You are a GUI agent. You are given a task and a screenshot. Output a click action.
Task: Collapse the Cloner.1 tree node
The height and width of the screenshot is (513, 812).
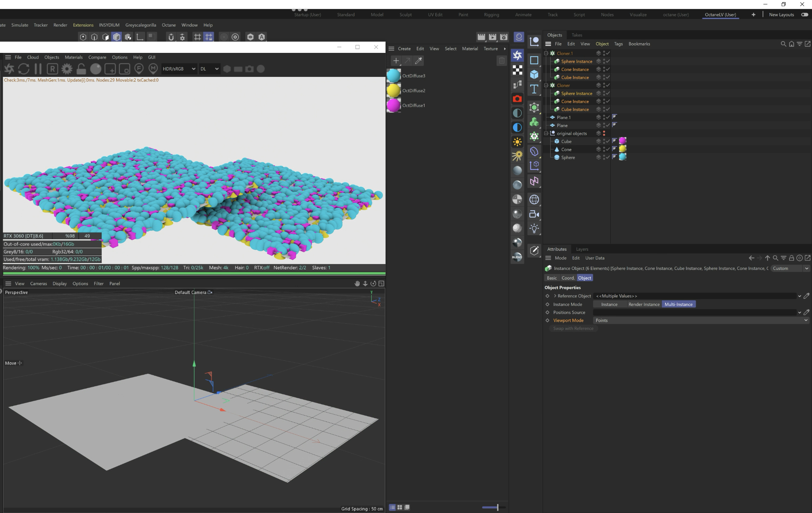coord(546,53)
